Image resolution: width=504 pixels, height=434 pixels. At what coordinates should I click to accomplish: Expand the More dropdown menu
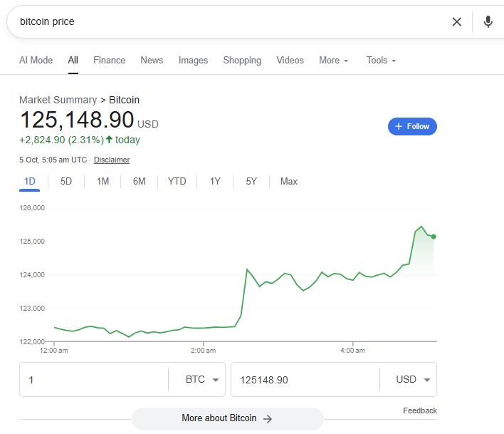334,60
